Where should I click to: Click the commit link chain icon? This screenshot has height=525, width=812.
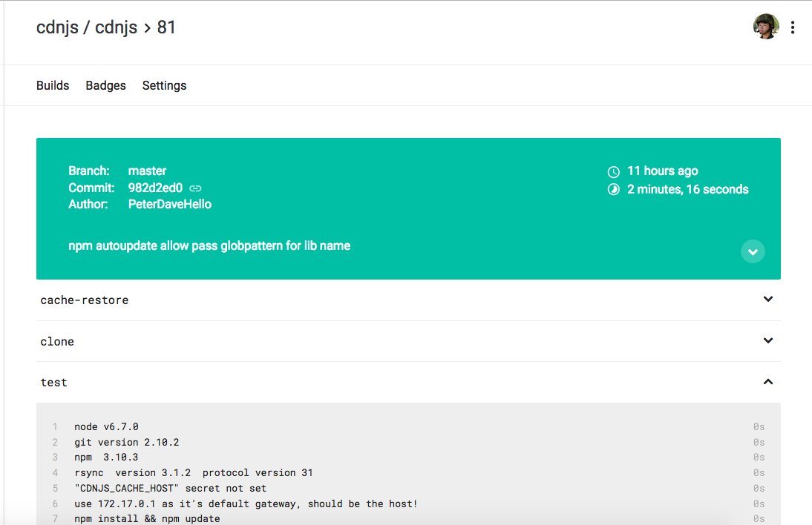click(x=195, y=188)
